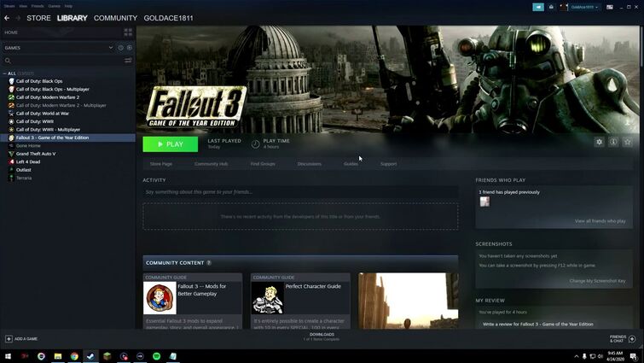644x363 pixels.
Task: Go forward with the right arrow
Action: point(18,18)
